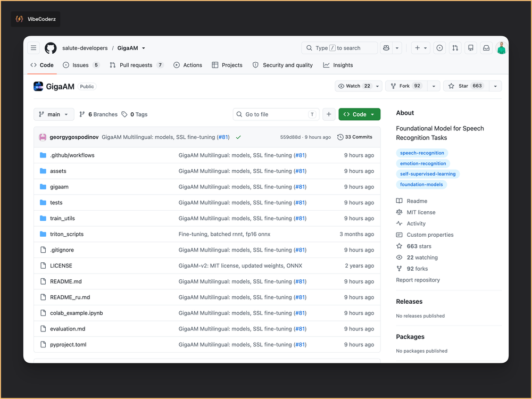Open commit hash 559d88d link

[290, 137]
